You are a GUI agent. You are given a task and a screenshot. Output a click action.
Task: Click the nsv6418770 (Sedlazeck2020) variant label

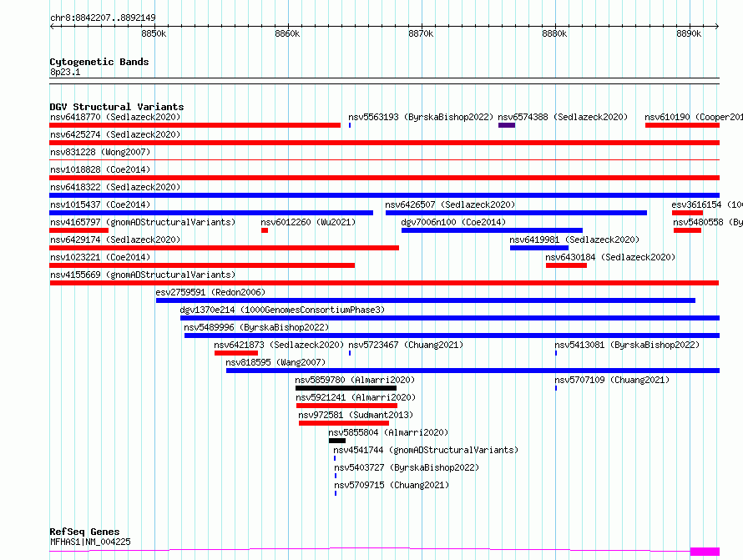115,117
